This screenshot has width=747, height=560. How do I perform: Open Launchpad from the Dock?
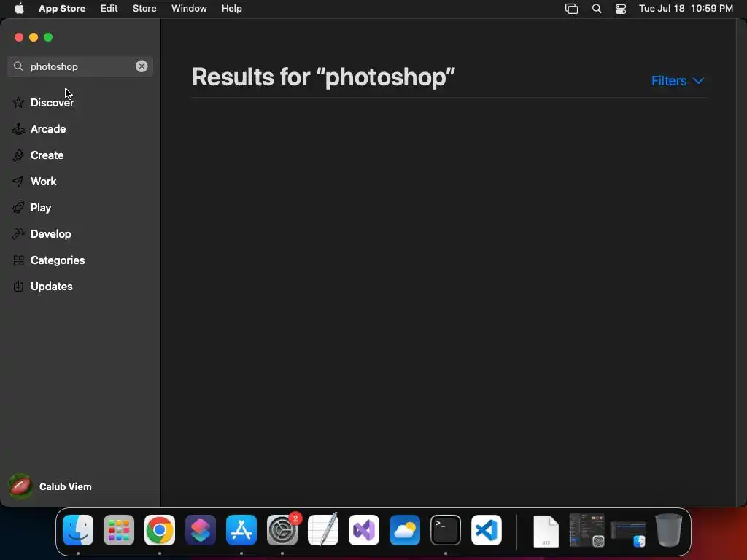click(x=119, y=530)
